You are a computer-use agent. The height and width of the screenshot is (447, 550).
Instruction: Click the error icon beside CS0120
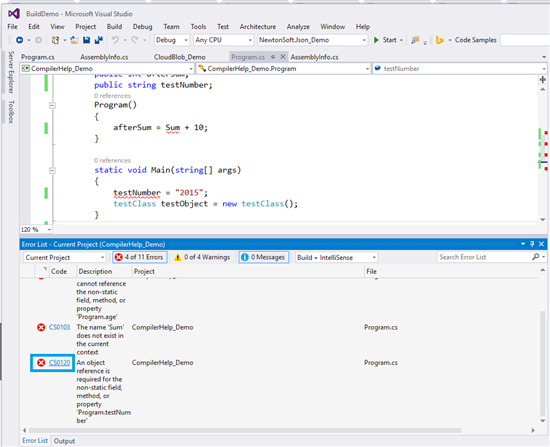pos(41,363)
